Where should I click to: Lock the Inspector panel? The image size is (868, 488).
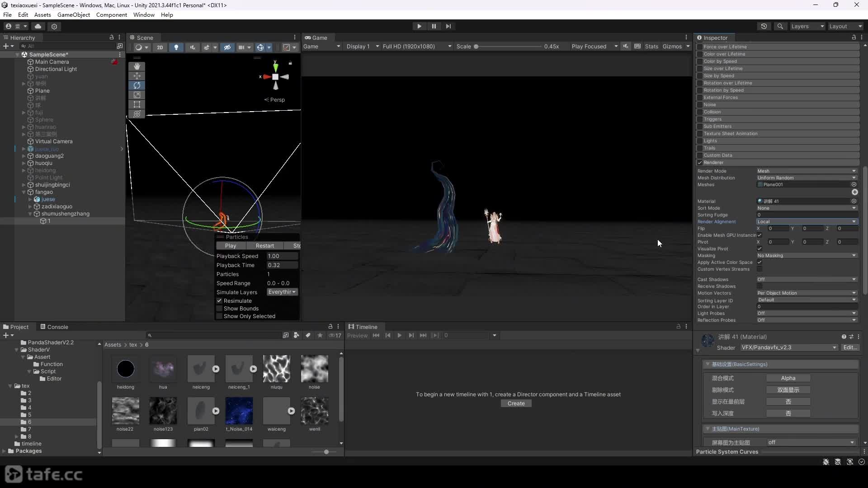click(854, 38)
